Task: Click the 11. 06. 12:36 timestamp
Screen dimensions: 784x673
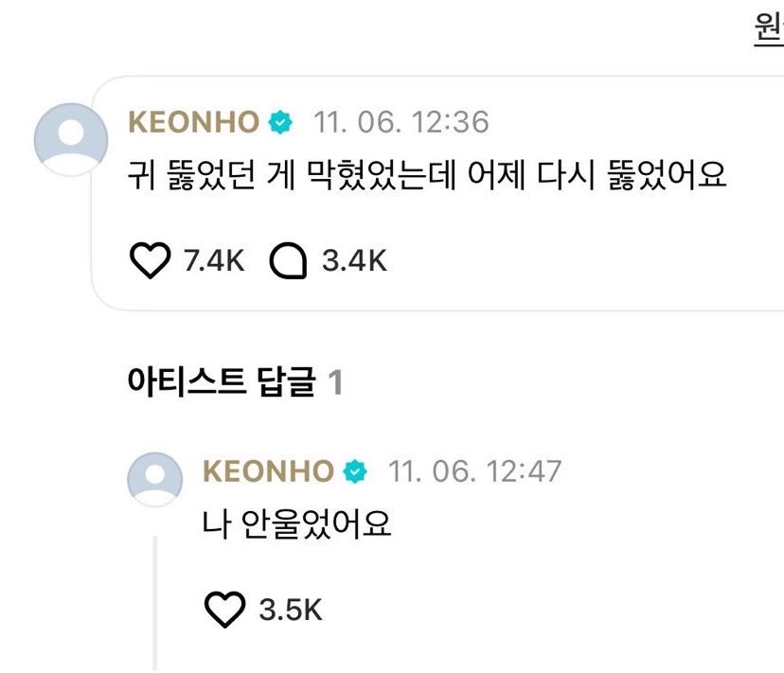Action: (x=401, y=122)
